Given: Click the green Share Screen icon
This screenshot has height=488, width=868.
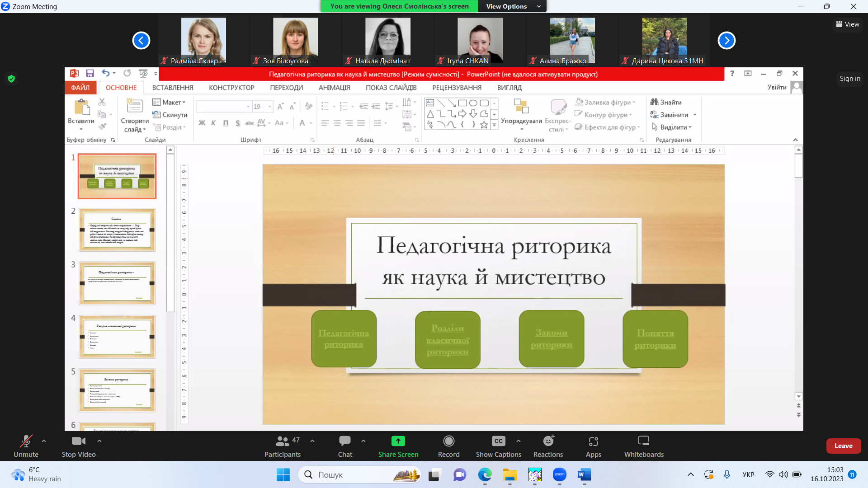Looking at the screenshot, I should pos(398,441).
